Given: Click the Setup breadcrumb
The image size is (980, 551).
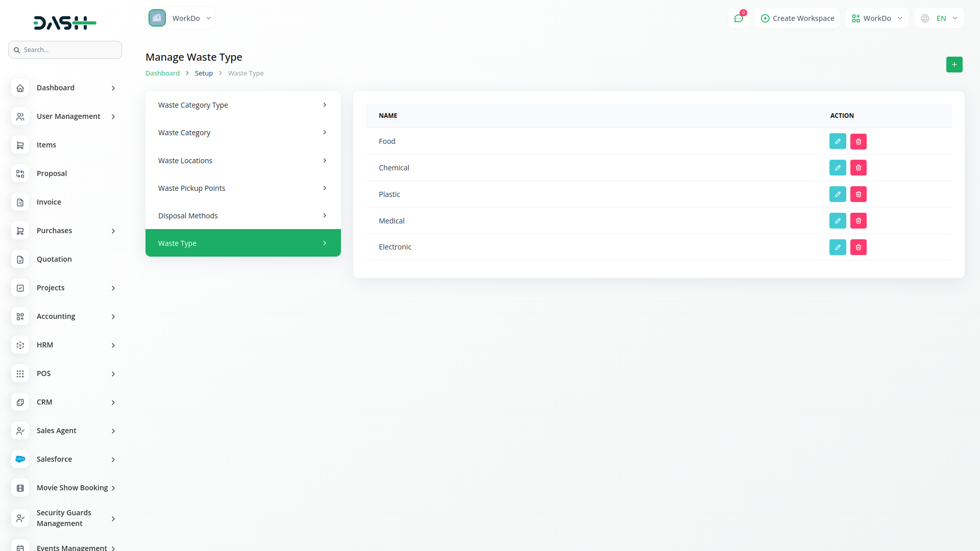Looking at the screenshot, I should (x=204, y=73).
